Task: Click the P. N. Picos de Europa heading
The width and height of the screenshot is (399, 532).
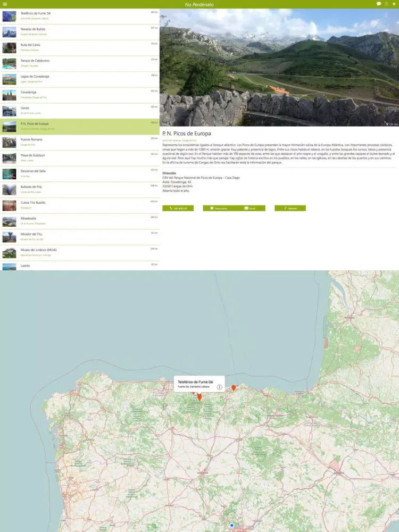Action: click(187, 134)
